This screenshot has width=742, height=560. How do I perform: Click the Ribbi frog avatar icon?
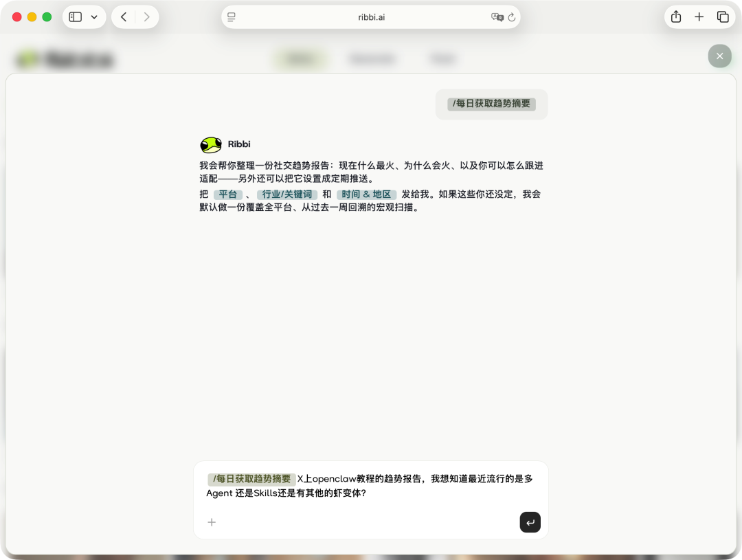(x=210, y=144)
